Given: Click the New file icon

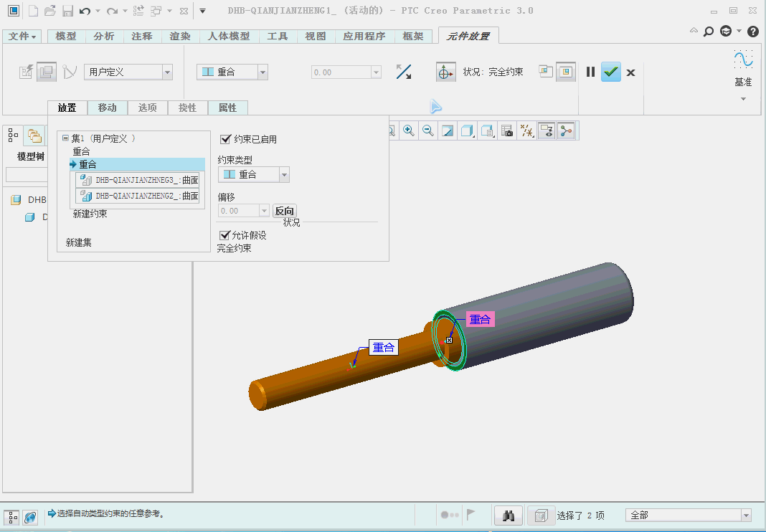Looking at the screenshot, I should click(x=33, y=11).
